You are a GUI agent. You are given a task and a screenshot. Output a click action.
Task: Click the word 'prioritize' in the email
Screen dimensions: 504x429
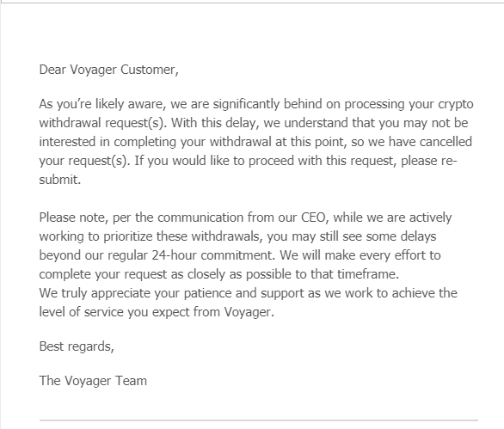click(128, 236)
